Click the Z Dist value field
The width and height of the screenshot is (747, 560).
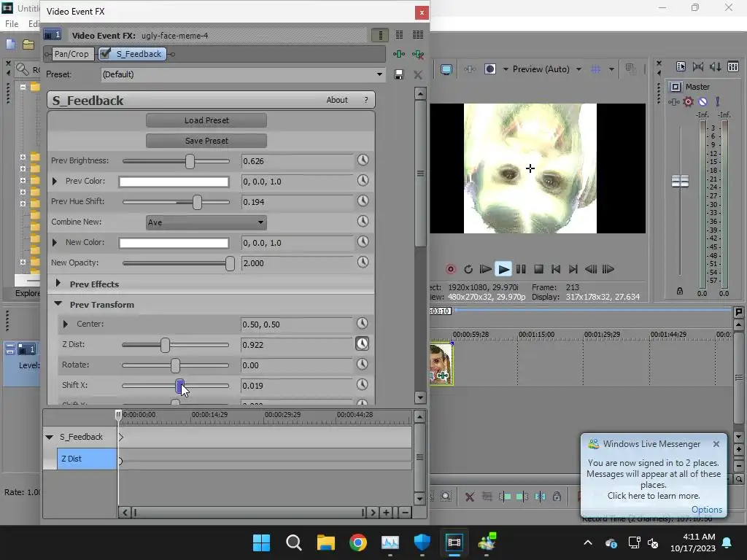point(296,345)
